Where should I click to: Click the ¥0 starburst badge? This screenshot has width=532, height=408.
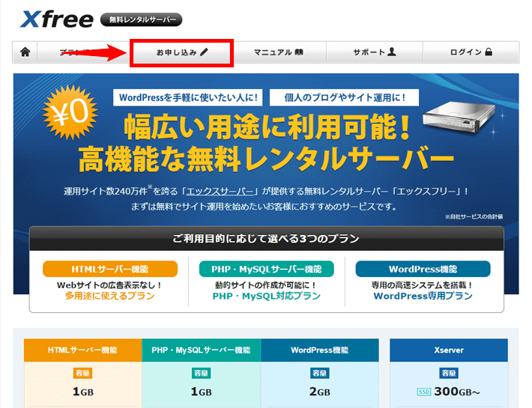pos(70,112)
